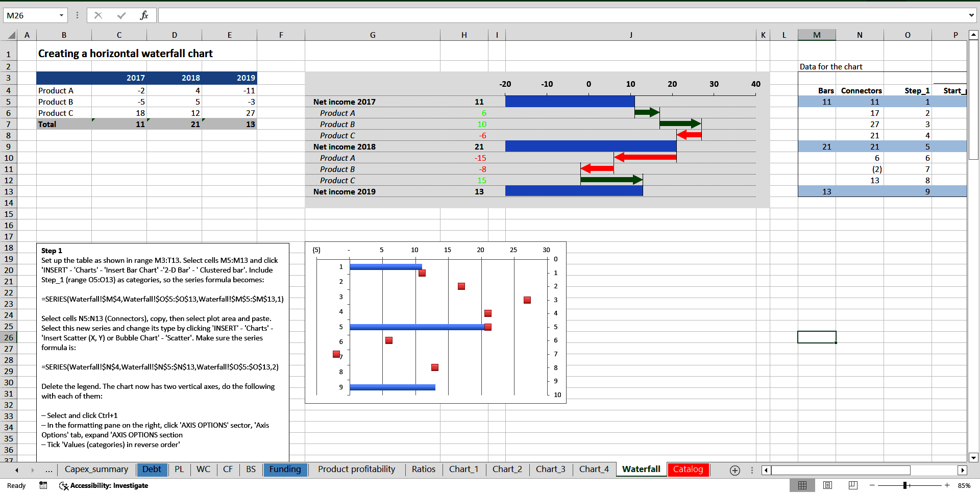Open the Debt sheet tab
The image size is (980, 493).
[x=152, y=470]
